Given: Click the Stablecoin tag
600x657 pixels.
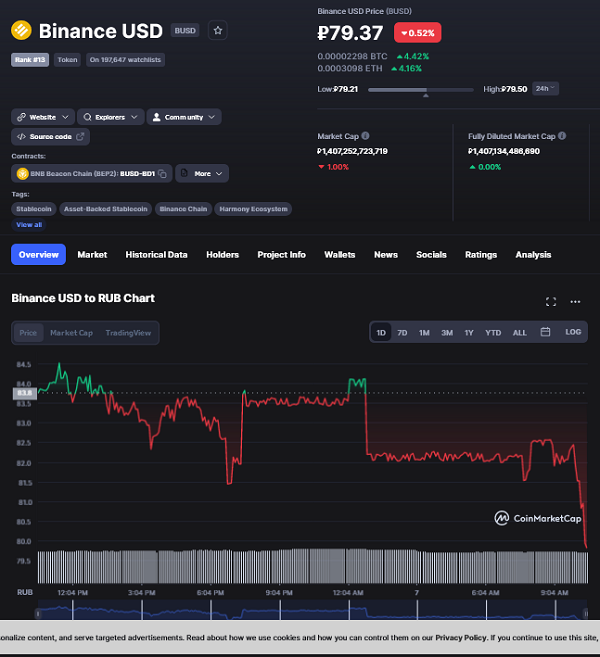Looking at the screenshot, I should [34, 209].
